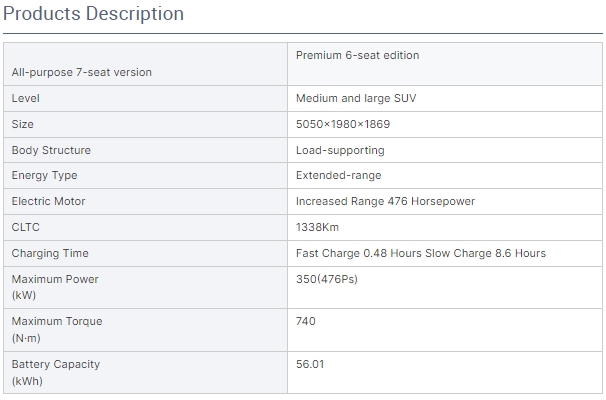Click the Maximum Power label
Image resolution: width=606 pixels, height=400 pixels.
tap(55, 279)
